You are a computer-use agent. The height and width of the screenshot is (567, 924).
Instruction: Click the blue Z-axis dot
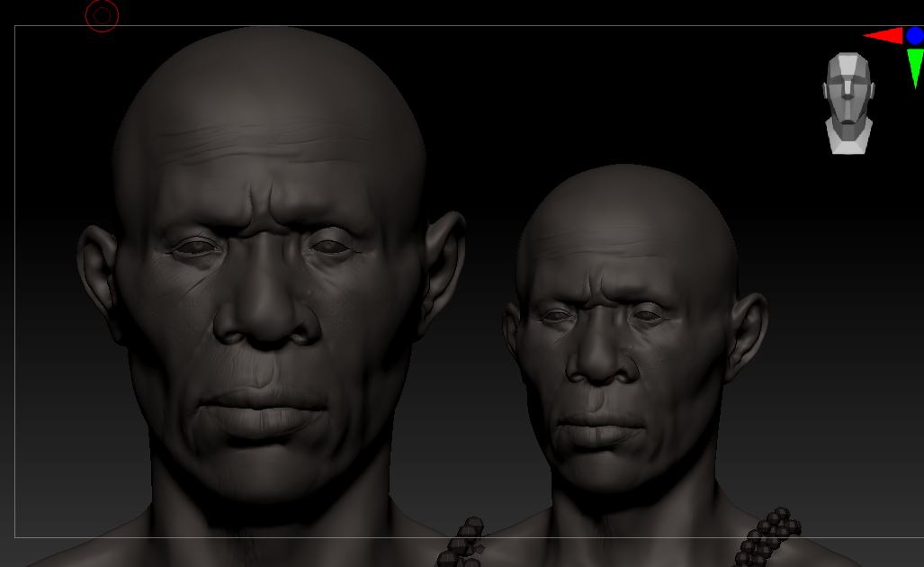click(x=915, y=36)
